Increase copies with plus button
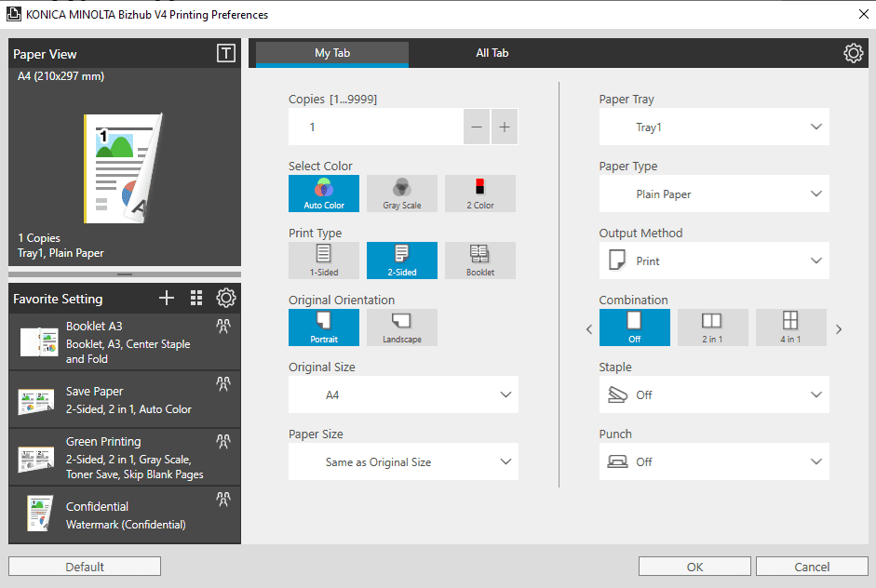This screenshot has height=588, width=876. tap(505, 127)
